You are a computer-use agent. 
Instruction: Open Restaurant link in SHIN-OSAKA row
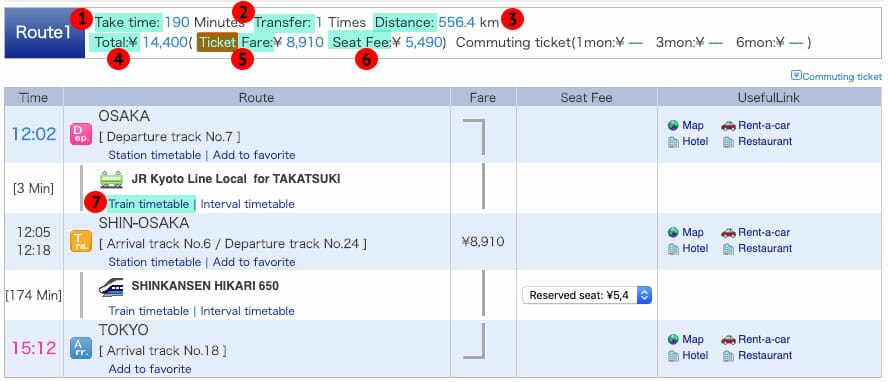coord(765,248)
